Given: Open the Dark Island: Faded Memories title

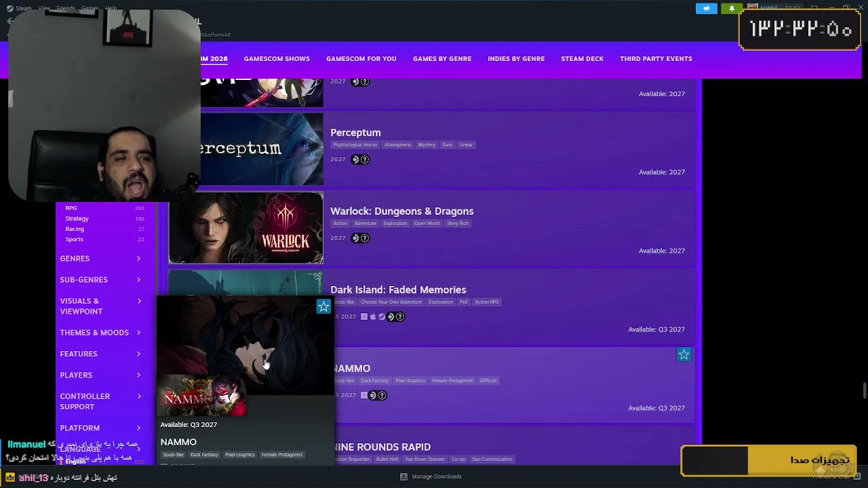Looking at the screenshot, I should point(398,290).
